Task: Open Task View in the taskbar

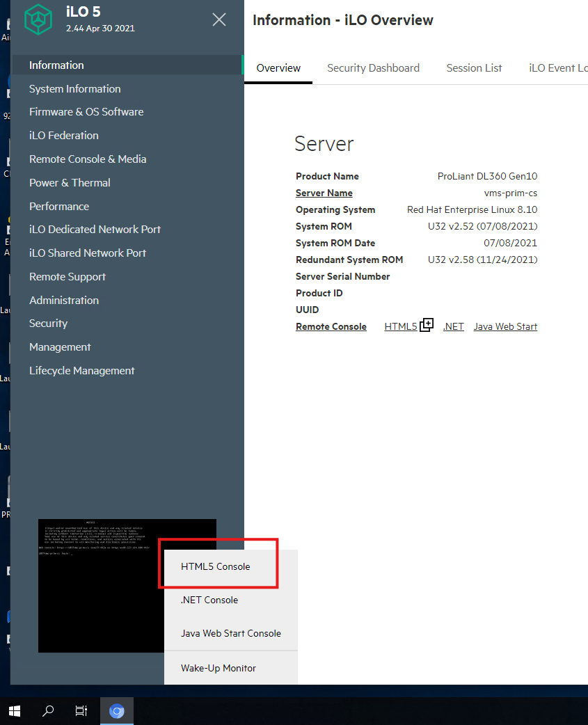Action: 81,710
